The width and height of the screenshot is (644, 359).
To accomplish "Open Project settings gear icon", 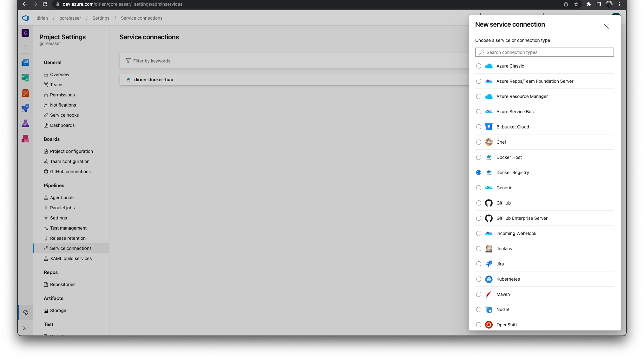I will [x=25, y=313].
